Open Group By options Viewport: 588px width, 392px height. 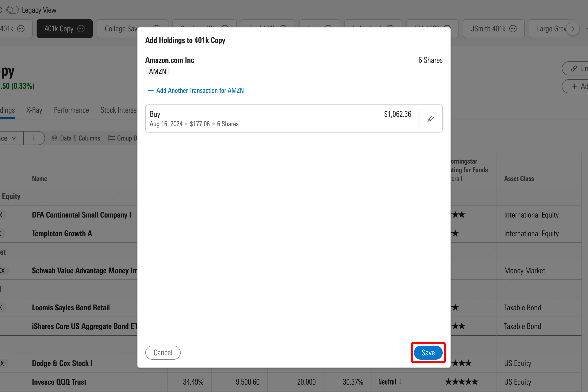tap(122, 138)
